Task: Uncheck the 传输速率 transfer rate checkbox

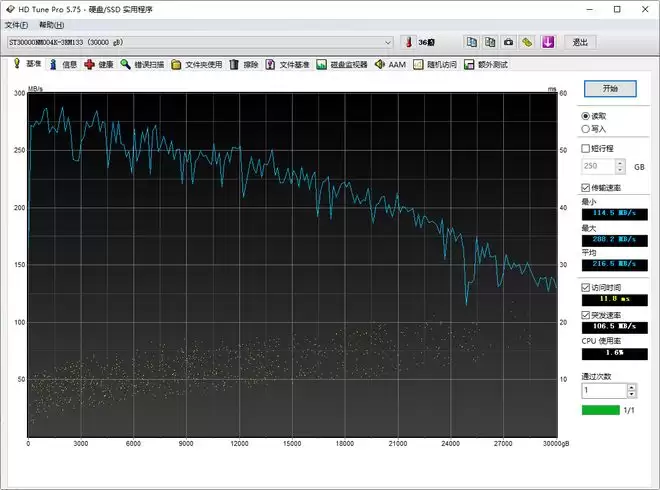Action: tap(586, 188)
